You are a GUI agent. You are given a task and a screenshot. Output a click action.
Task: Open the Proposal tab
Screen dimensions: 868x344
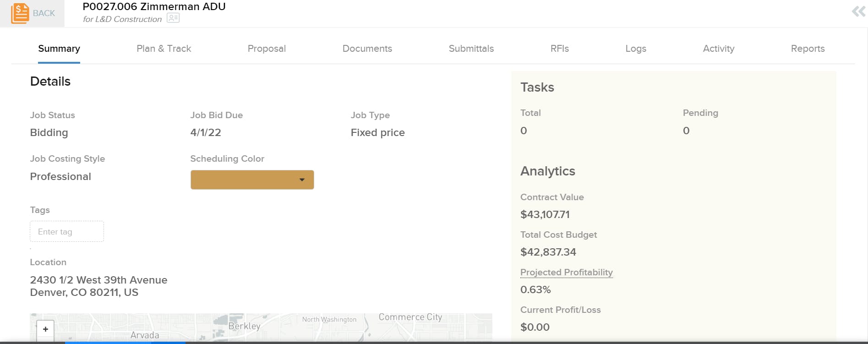(x=267, y=49)
